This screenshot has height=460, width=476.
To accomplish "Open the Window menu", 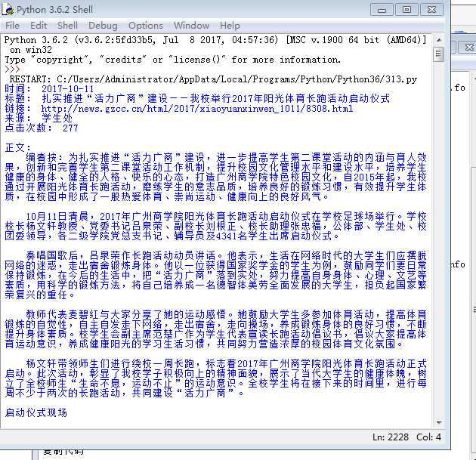I will (x=192, y=26).
